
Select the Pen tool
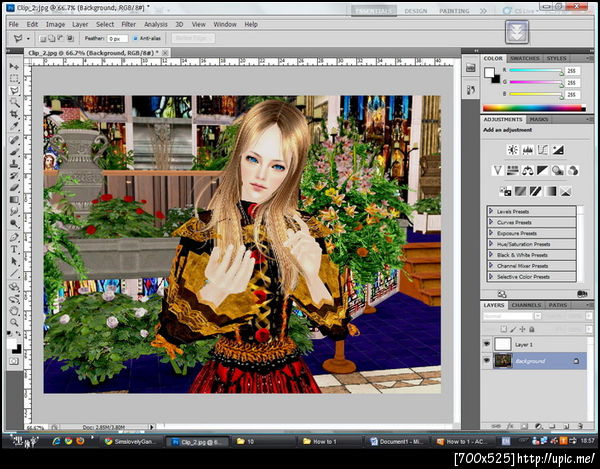[x=14, y=237]
